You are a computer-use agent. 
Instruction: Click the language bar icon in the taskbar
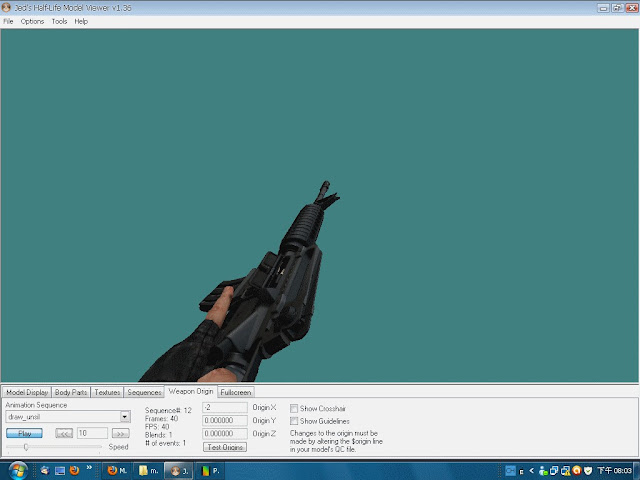point(510,471)
